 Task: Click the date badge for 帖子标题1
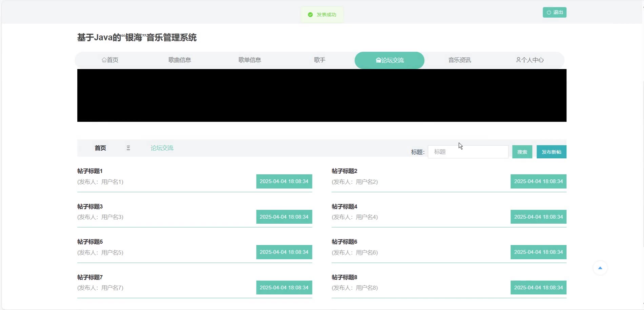point(284,181)
